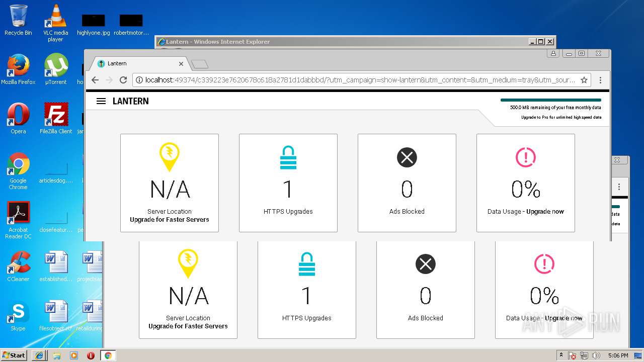Select the Skype desktop shortcut

click(18, 316)
